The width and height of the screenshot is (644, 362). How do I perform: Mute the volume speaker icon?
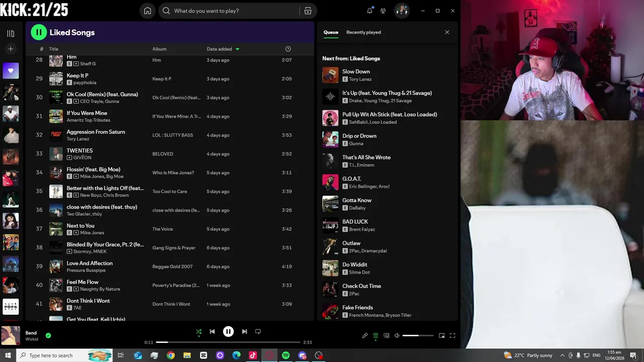pyautogui.click(x=397, y=335)
